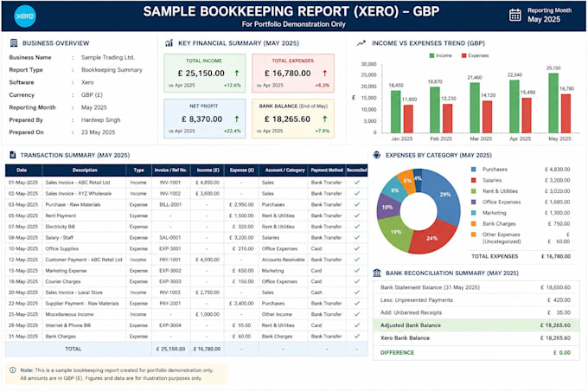Click reconciled checkmark for Bank Charges row
This screenshot has width=588, height=392.
point(356,336)
